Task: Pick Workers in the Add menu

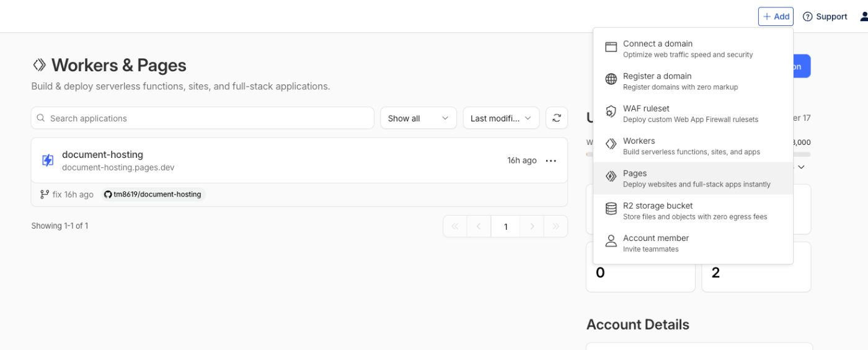Action: [x=693, y=146]
